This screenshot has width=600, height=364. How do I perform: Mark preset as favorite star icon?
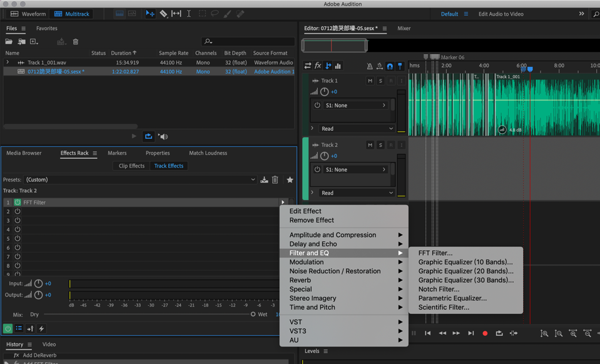[290, 179]
